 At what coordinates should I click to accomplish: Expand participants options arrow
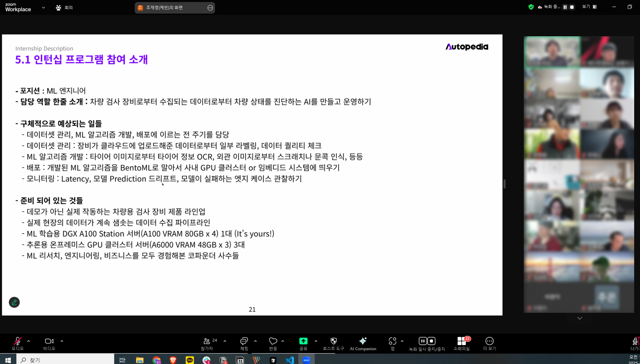pyautogui.click(x=225, y=341)
